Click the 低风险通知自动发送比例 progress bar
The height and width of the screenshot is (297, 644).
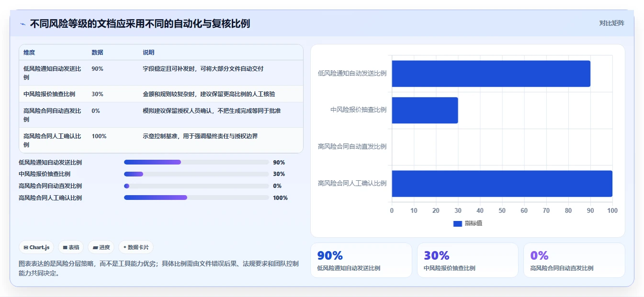click(196, 162)
